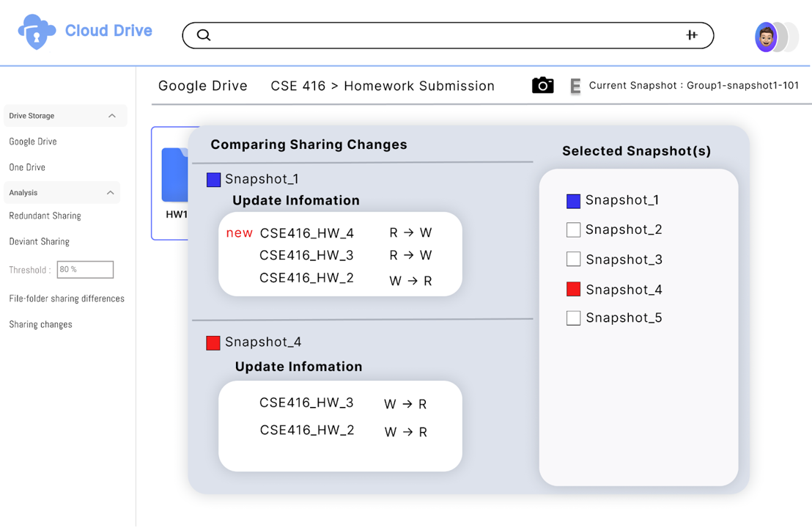
Task: Select Redundant Sharing analysis
Action: pyautogui.click(x=45, y=216)
